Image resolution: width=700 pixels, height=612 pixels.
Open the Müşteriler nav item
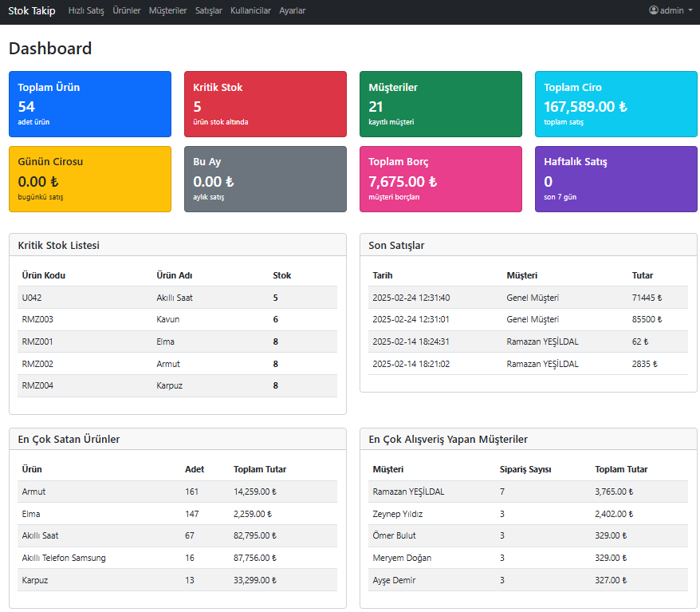pos(167,11)
